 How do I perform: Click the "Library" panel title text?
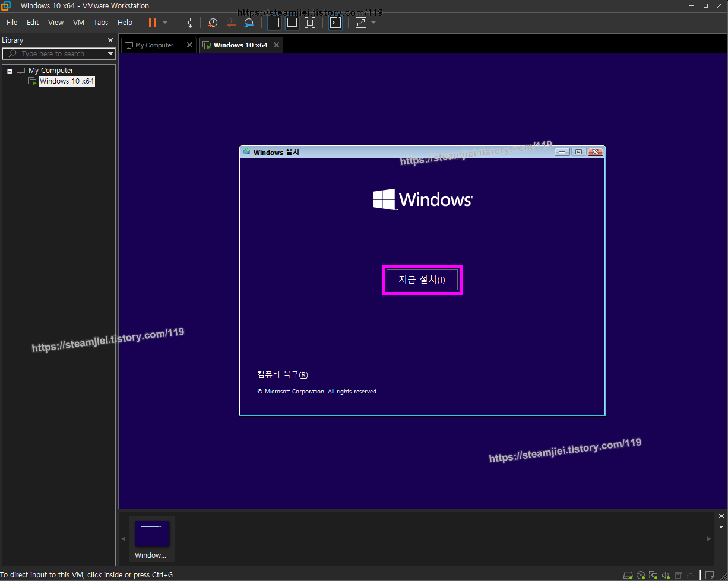[12, 40]
